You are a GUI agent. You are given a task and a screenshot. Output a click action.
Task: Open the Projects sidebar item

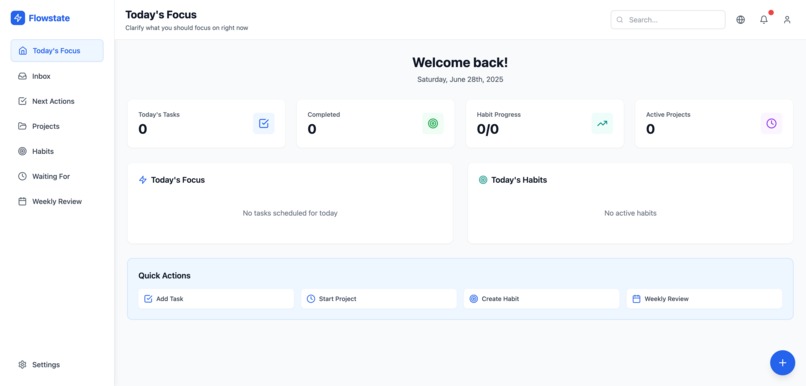(x=57, y=126)
